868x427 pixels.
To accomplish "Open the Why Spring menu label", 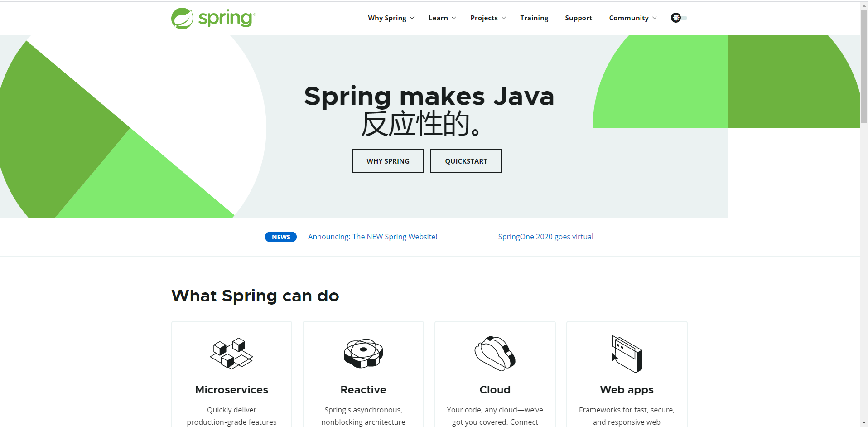I will (387, 18).
